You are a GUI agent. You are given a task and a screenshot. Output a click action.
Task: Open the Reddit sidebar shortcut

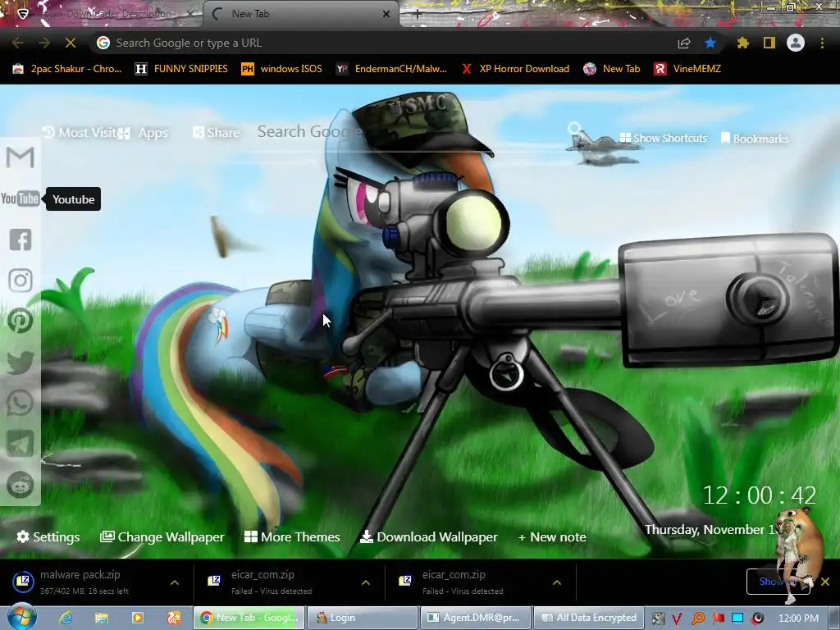click(x=21, y=485)
